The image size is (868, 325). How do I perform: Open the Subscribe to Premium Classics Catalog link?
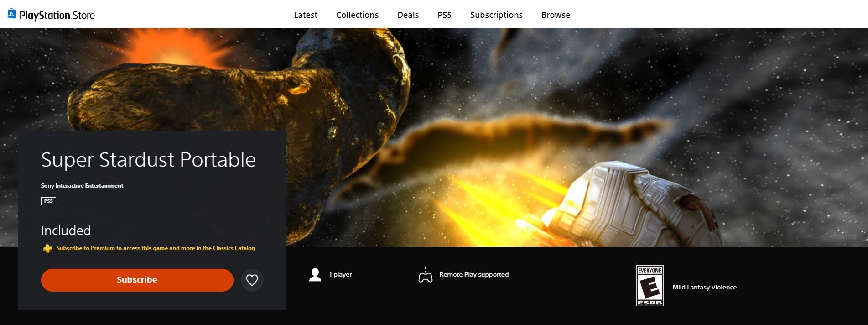(x=156, y=248)
